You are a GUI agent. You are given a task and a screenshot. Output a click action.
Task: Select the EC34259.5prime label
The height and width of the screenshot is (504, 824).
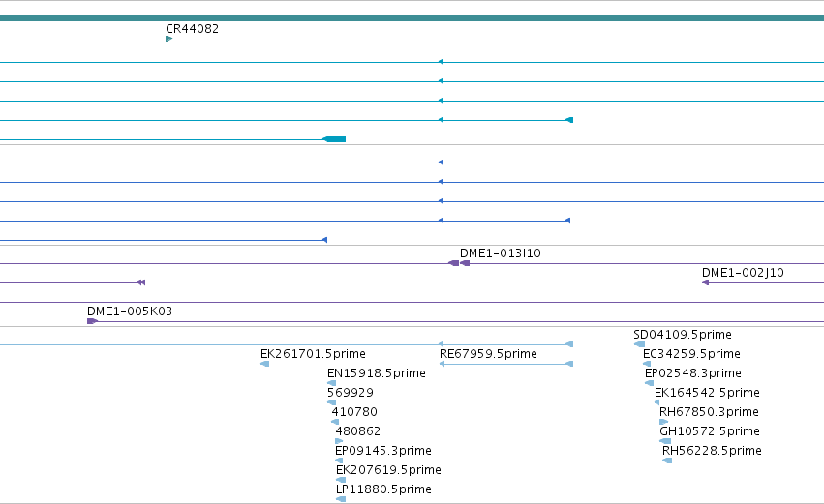pos(691,354)
